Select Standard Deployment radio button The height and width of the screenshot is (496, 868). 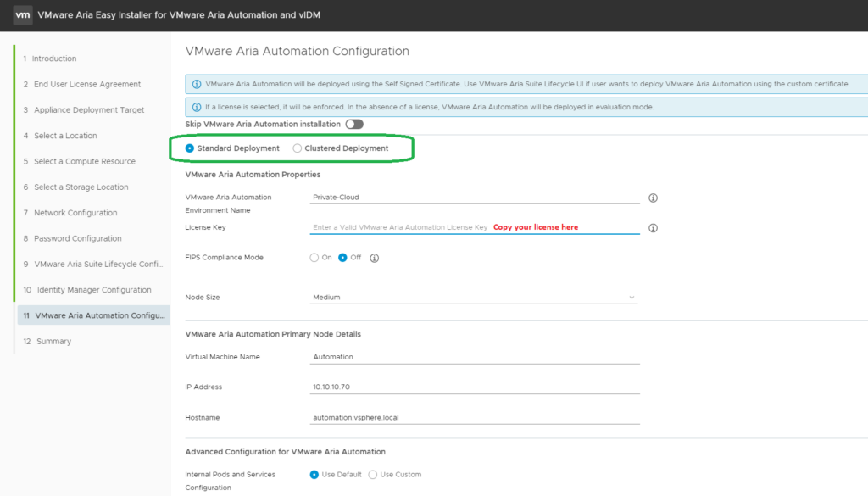(x=190, y=148)
